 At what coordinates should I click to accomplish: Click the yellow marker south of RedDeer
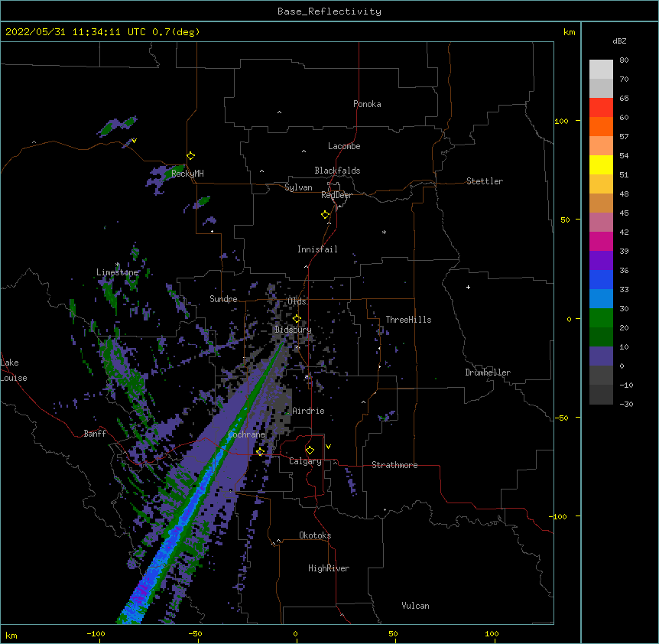(326, 215)
